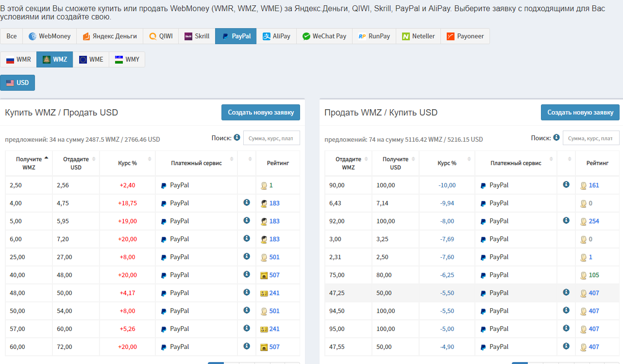This screenshot has width=623, height=364.
Task: Sort buy table by Курс % column
Action: [x=127, y=163]
